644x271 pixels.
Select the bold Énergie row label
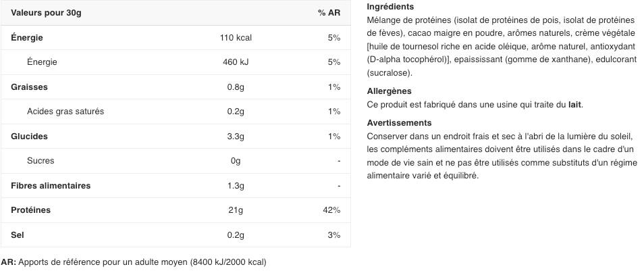point(27,38)
